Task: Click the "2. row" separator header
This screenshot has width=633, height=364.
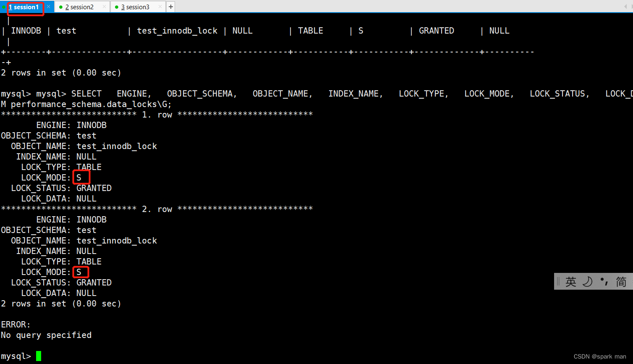Action: 157,209
